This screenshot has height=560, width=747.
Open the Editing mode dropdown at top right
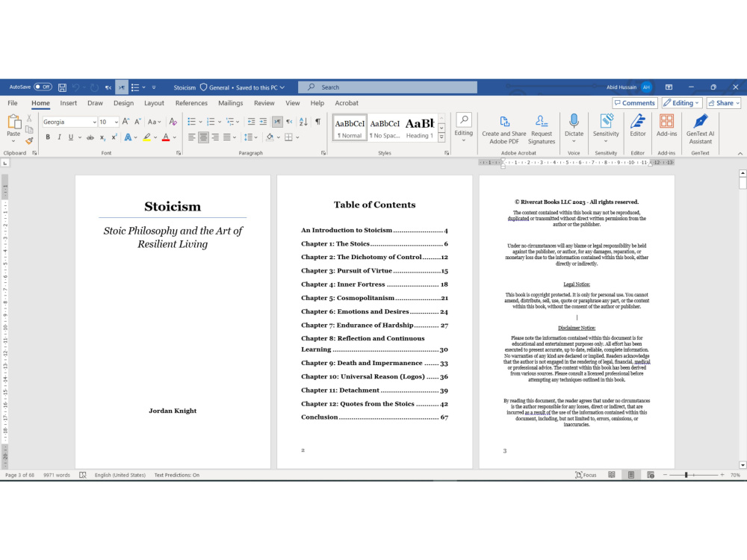point(682,103)
